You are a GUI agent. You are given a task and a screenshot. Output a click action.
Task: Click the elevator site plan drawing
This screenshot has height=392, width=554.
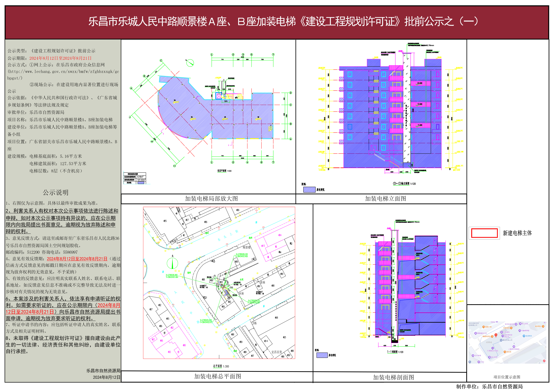tap(219, 283)
